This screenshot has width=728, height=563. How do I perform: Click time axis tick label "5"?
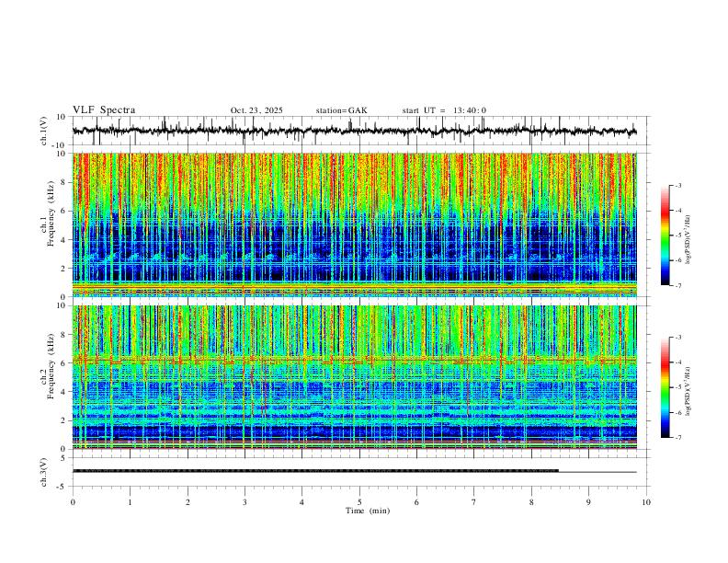click(359, 502)
